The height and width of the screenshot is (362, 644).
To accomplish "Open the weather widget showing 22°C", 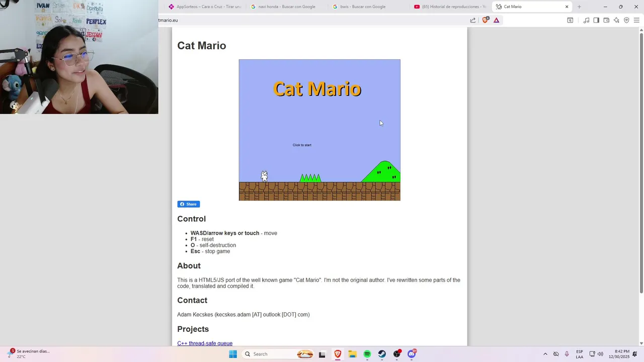I will [29, 354].
